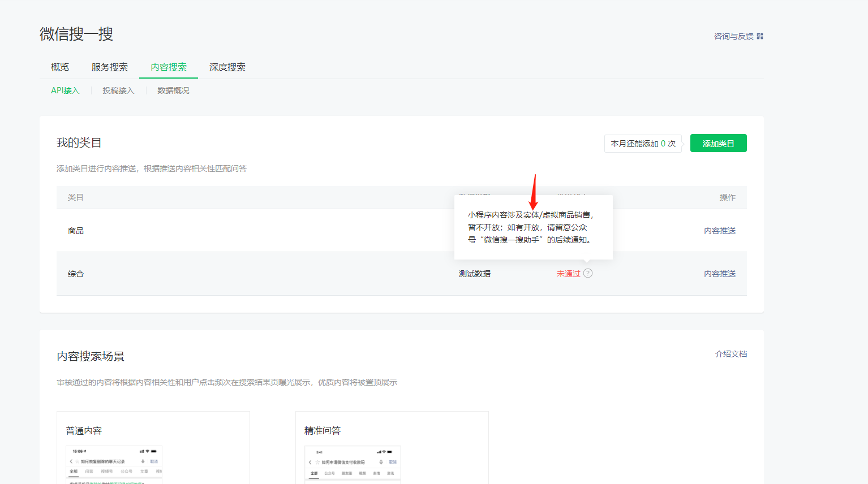Switch to the 概览 tab
Image resolution: width=868 pixels, height=484 pixels.
[60, 67]
